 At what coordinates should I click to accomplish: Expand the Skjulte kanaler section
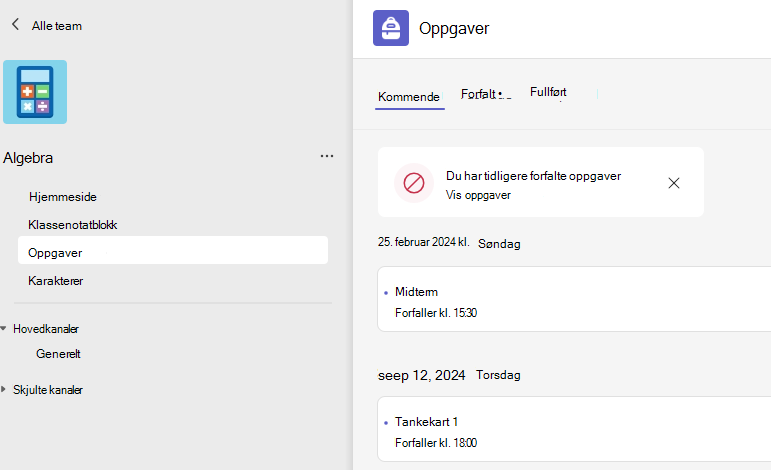click(3, 389)
